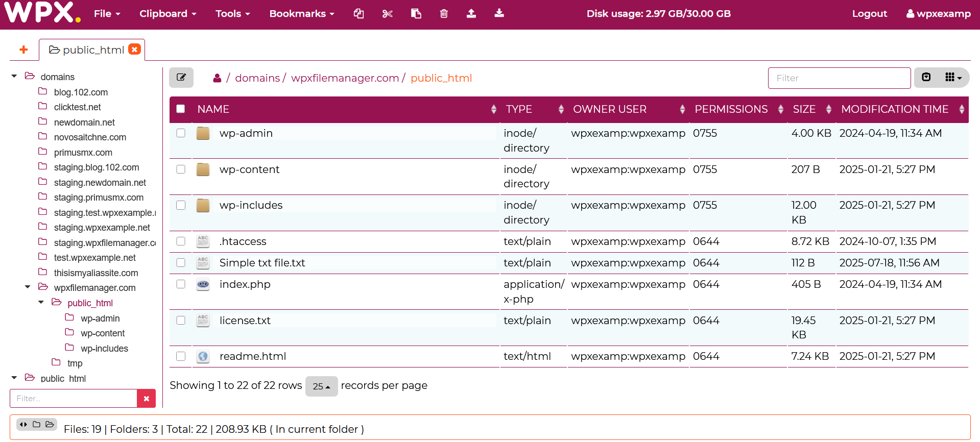Click the Download icon in the top toolbar
The height and width of the screenshot is (442, 980).
pos(499,14)
